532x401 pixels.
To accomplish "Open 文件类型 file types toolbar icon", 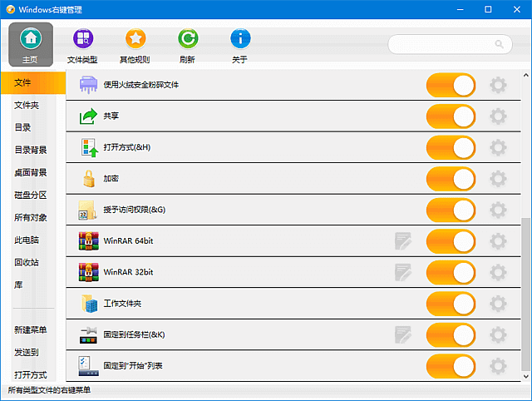I will tap(82, 39).
